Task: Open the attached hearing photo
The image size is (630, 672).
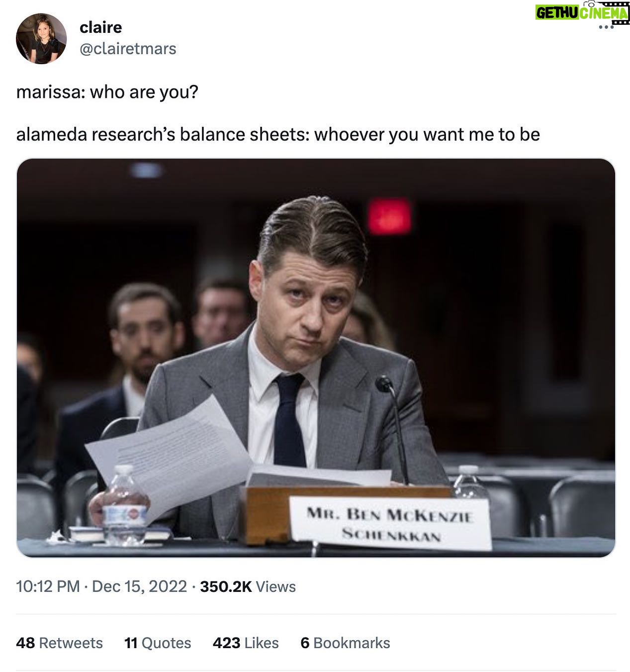Action: click(316, 358)
